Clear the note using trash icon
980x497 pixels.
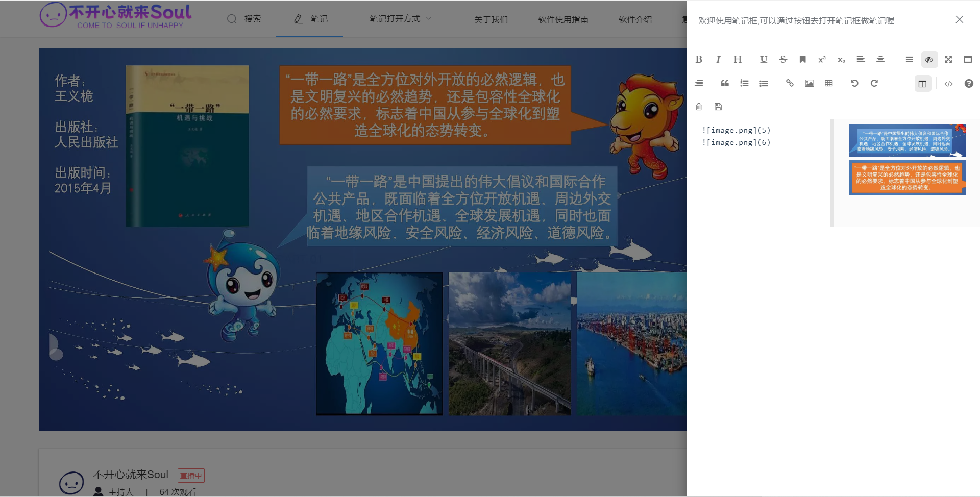[699, 107]
